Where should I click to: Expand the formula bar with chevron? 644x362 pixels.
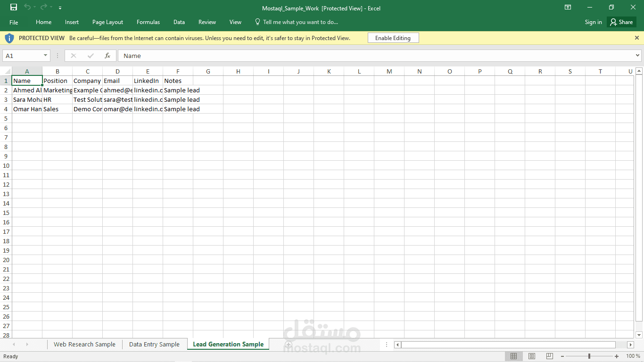[x=638, y=56]
